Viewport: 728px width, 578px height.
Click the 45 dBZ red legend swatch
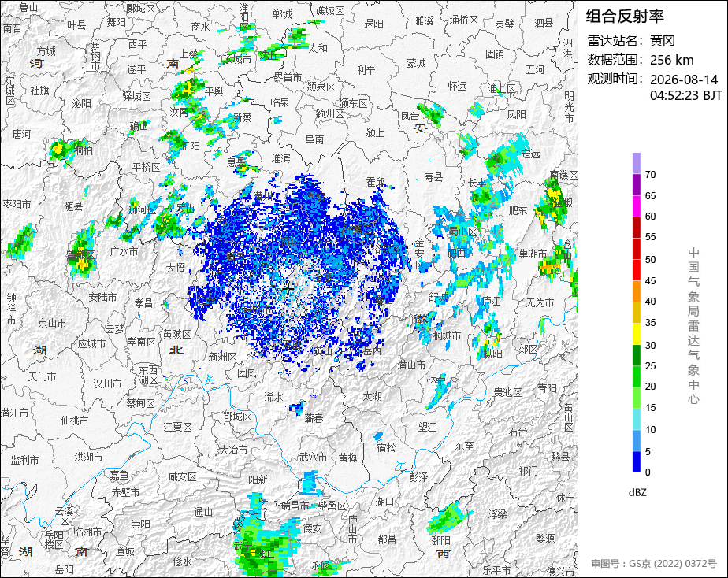pyautogui.click(x=636, y=270)
